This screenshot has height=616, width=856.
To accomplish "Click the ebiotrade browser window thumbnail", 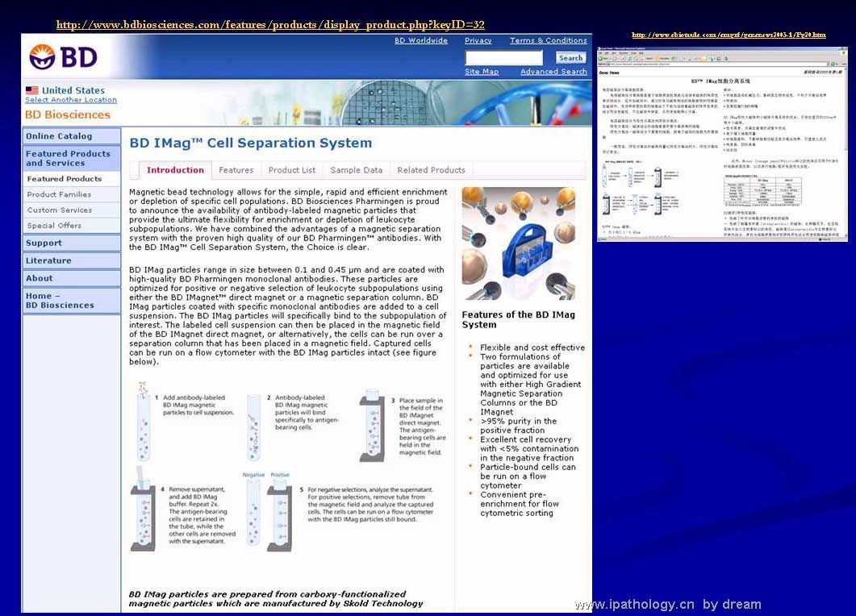I will (722, 144).
